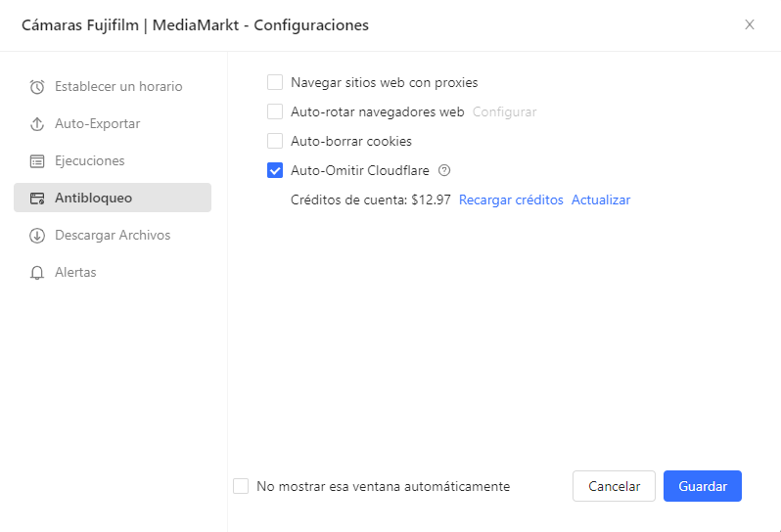Click the clock icon beside Establecer un horario

tap(37, 87)
